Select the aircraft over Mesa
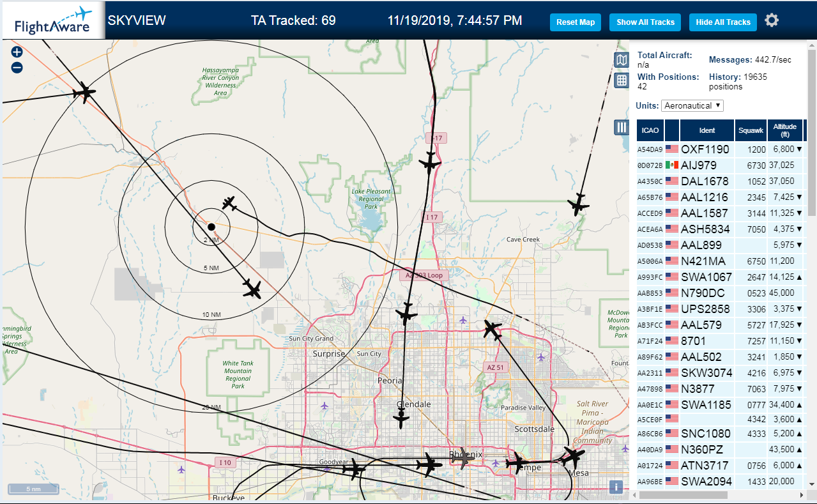The width and height of the screenshot is (817, 504). point(572,457)
